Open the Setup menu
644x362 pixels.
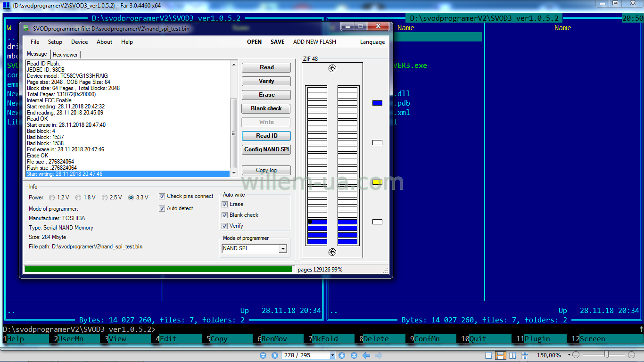coord(55,42)
